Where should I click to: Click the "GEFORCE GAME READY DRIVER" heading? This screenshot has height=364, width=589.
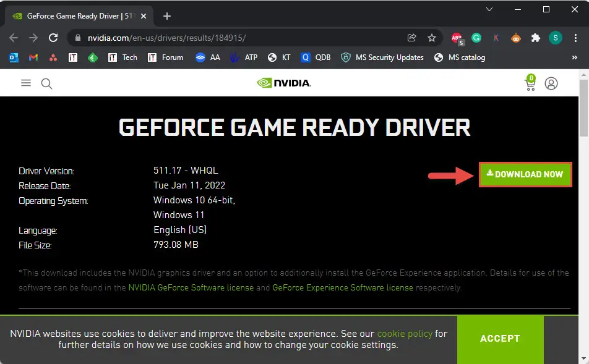294,127
